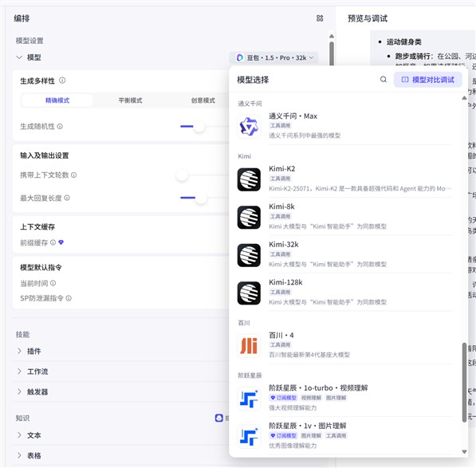Adjust the 生成随机性 slider handle
The height and width of the screenshot is (468, 476).
199,127
